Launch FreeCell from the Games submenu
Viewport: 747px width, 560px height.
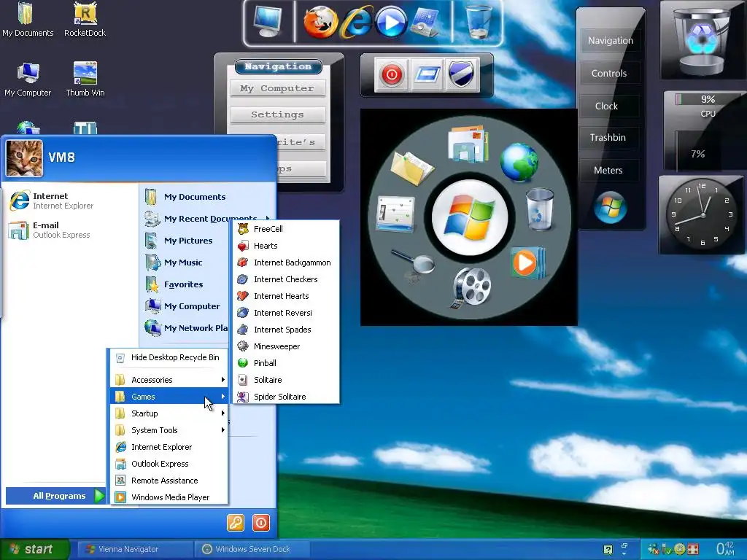point(286,228)
